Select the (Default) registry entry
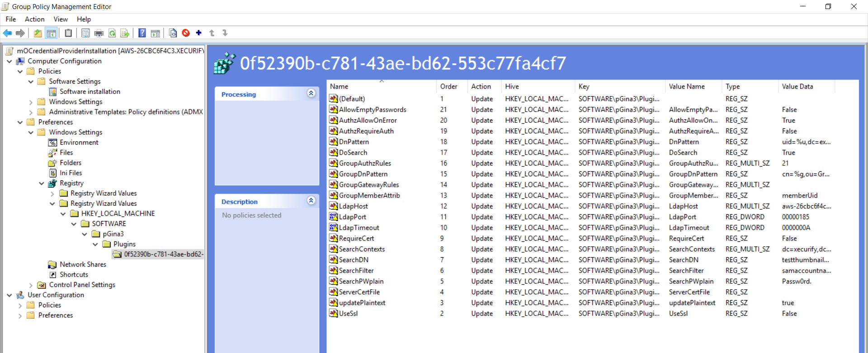Image resolution: width=868 pixels, height=353 pixels. point(352,99)
